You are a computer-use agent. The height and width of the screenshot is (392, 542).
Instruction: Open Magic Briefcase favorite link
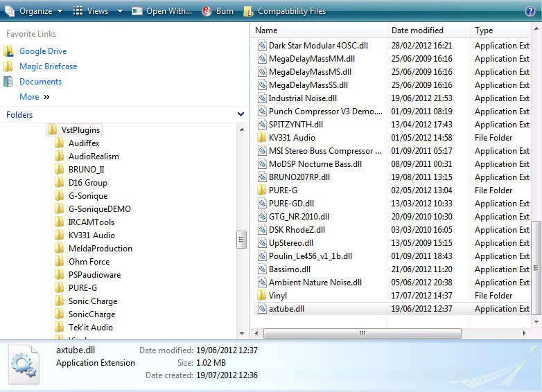(48, 66)
